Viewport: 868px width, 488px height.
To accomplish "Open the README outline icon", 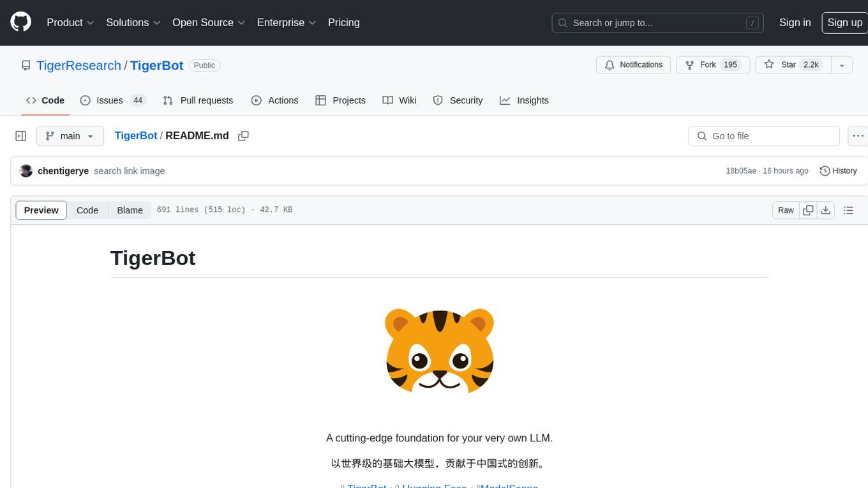I will (848, 210).
